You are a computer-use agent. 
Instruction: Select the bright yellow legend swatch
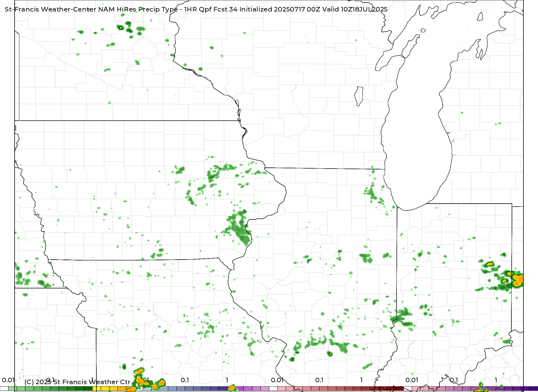coord(97,389)
